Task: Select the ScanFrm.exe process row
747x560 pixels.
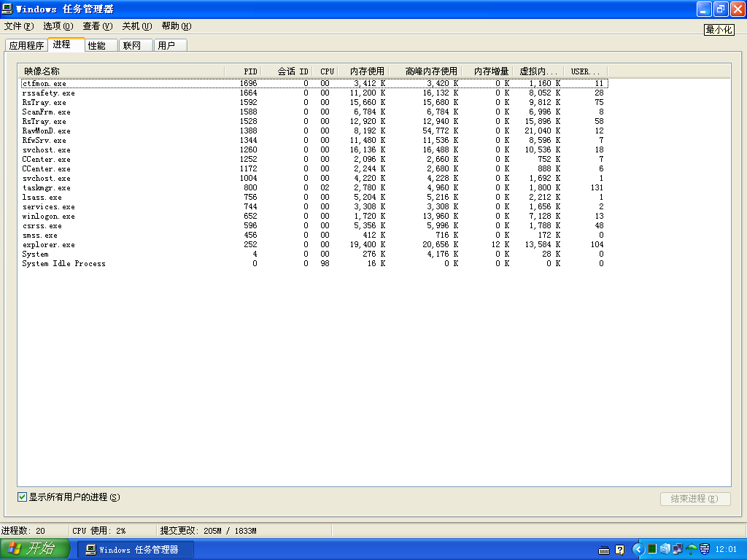Action: [314, 112]
